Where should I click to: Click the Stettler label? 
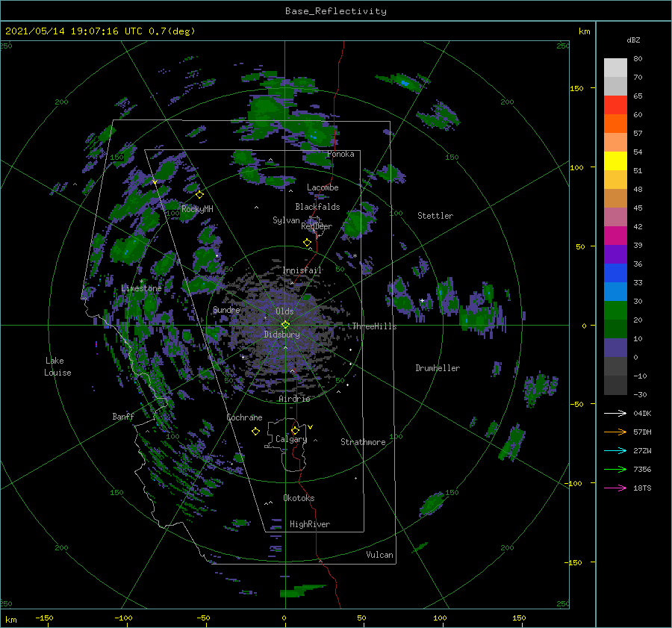click(435, 216)
